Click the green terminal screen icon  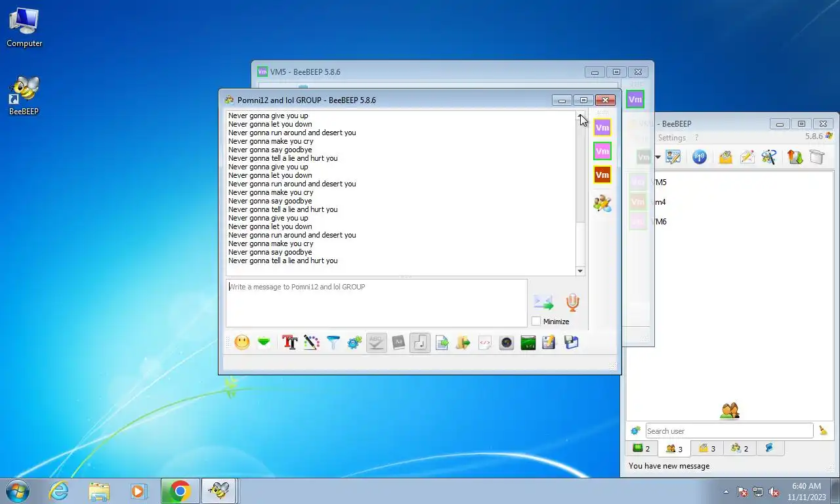coord(528,343)
